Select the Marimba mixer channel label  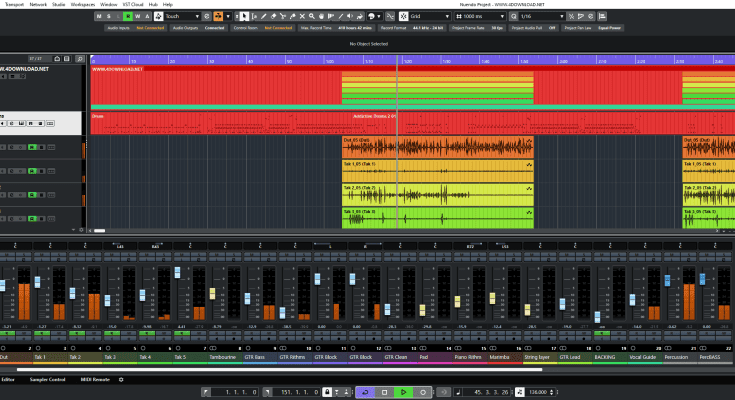500,356
